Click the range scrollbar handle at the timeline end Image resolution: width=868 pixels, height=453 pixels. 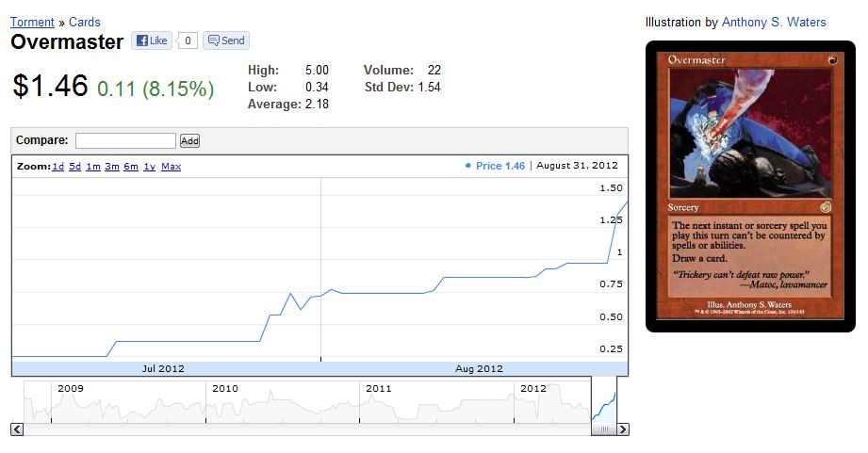click(x=604, y=429)
